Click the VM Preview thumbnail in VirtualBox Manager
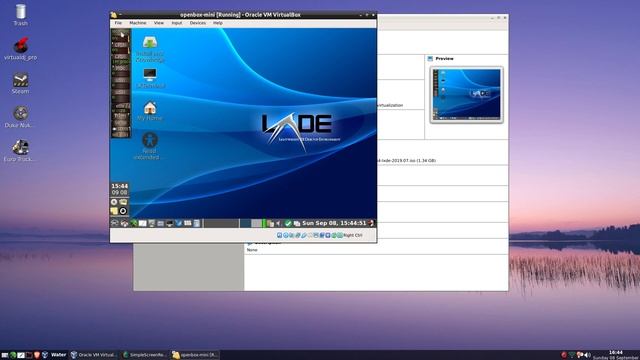640x360 pixels. pos(467,95)
